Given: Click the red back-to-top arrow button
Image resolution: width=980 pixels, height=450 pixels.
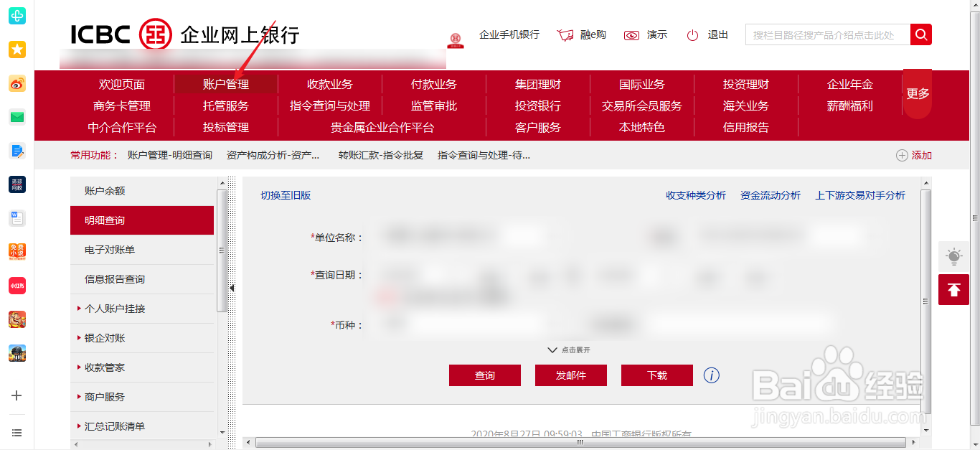Looking at the screenshot, I should [953, 289].
